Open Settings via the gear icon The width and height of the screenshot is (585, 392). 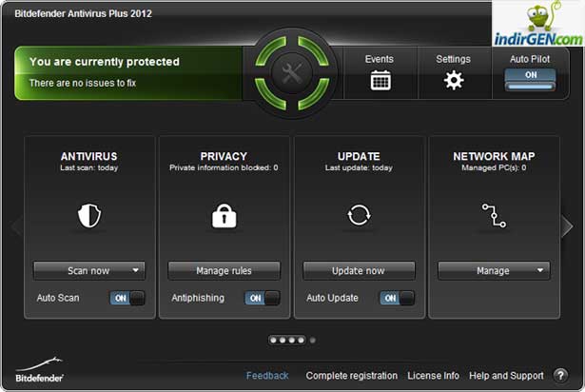(x=454, y=80)
